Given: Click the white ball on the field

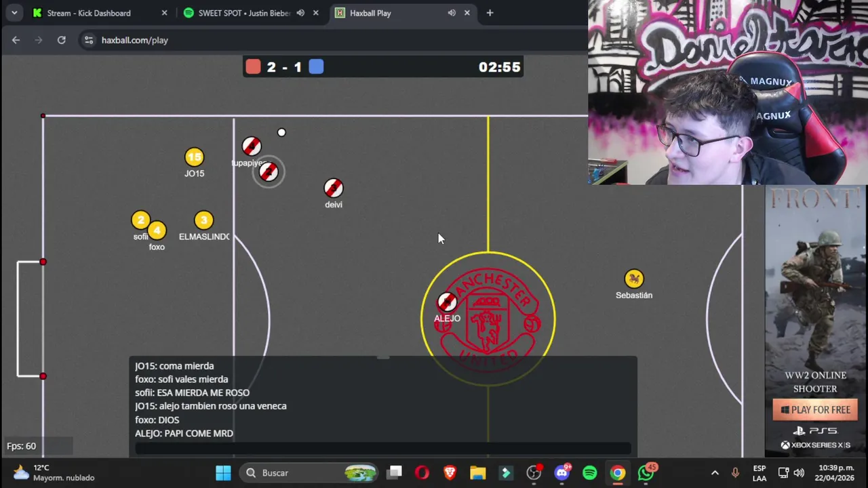Looking at the screenshot, I should (x=281, y=132).
